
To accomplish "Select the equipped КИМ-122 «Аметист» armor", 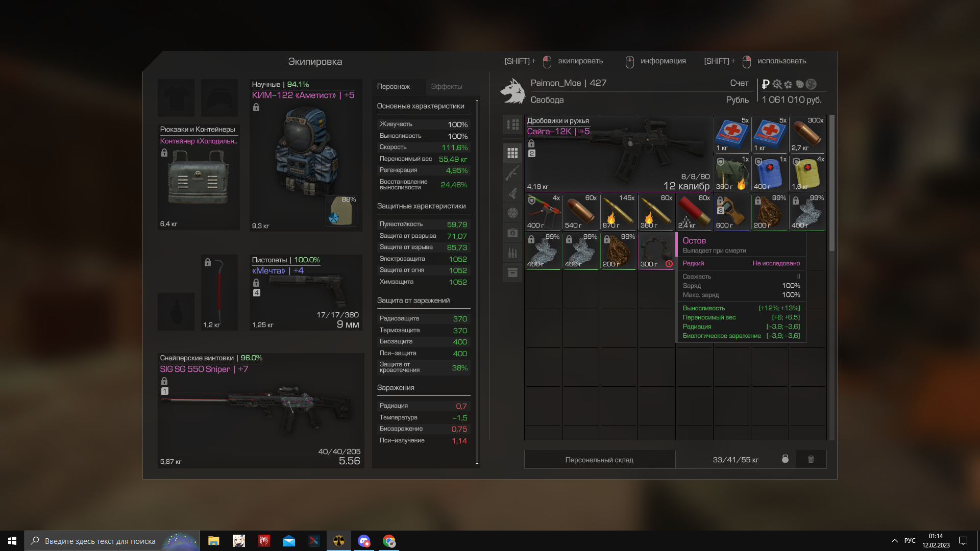I will coord(306,155).
